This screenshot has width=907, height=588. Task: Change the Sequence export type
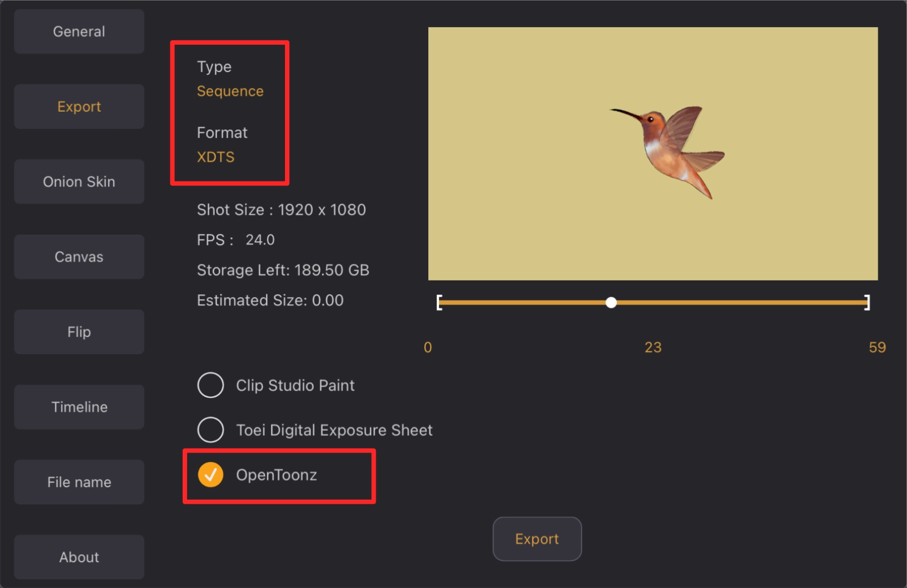[230, 91]
